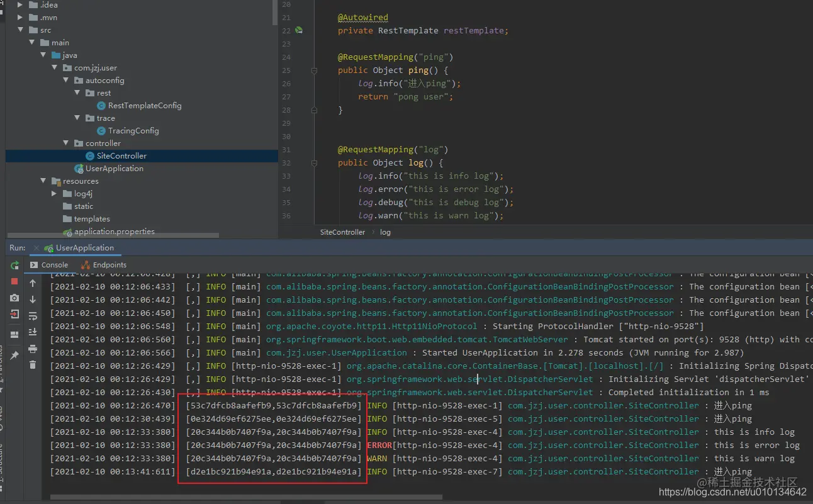The width and height of the screenshot is (813, 504).
Task: Click SiteController in the breadcrumb bar
Action: click(342, 232)
